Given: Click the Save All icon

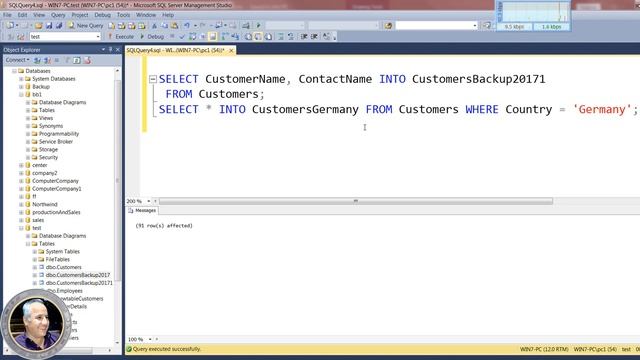Looking at the screenshot, I should point(59,25).
